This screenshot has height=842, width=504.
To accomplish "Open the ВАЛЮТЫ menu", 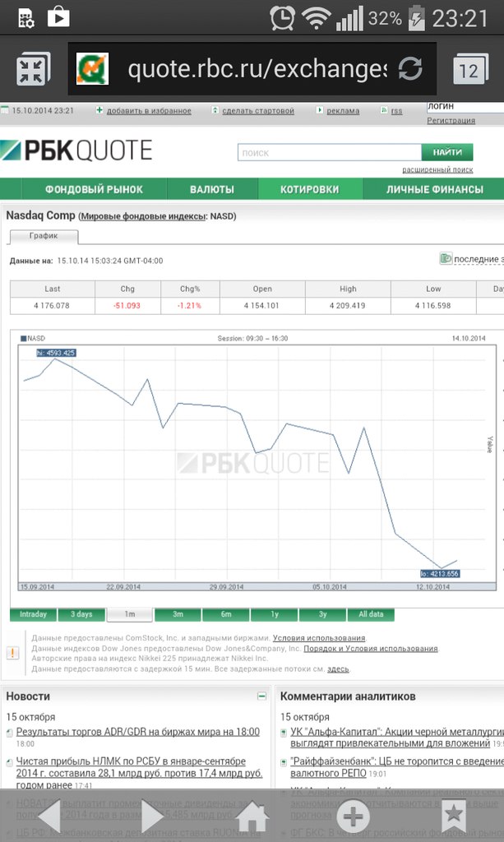I will click(212, 189).
